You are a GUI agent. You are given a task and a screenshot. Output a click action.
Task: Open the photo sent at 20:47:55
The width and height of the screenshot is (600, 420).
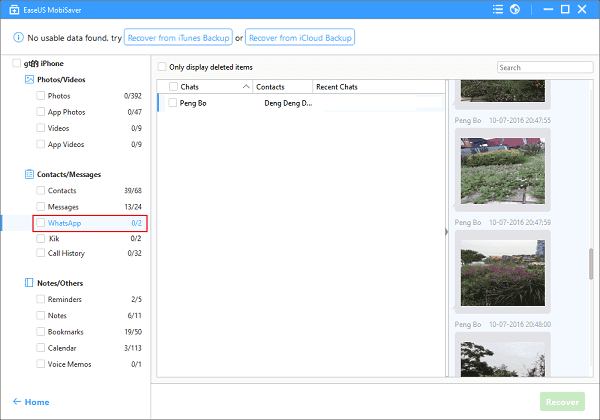[x=502, y=170]
